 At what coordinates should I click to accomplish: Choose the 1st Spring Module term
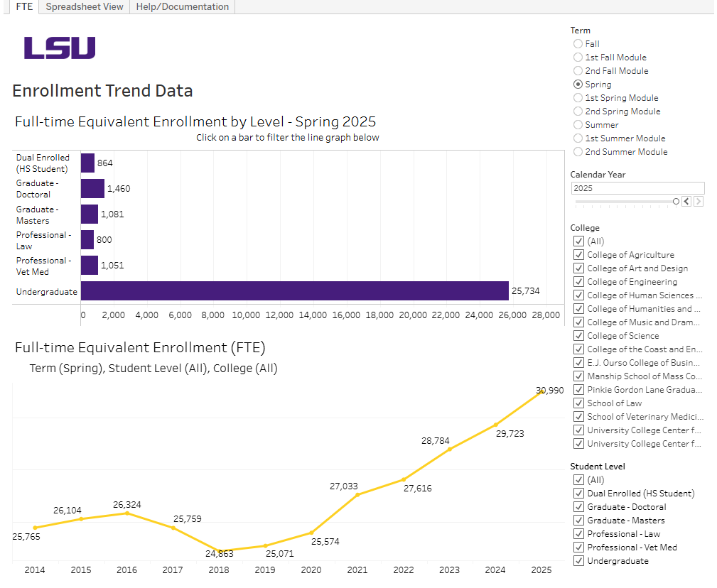point(578,97)
